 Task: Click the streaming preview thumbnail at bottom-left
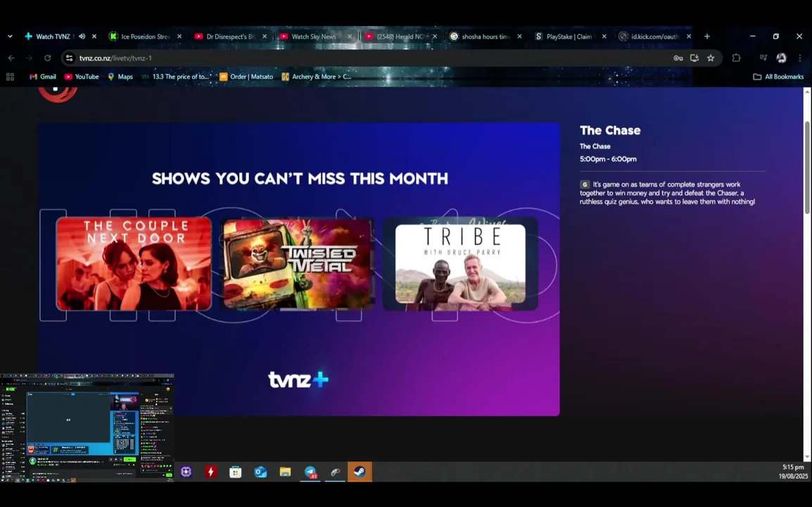click(87, 427)
